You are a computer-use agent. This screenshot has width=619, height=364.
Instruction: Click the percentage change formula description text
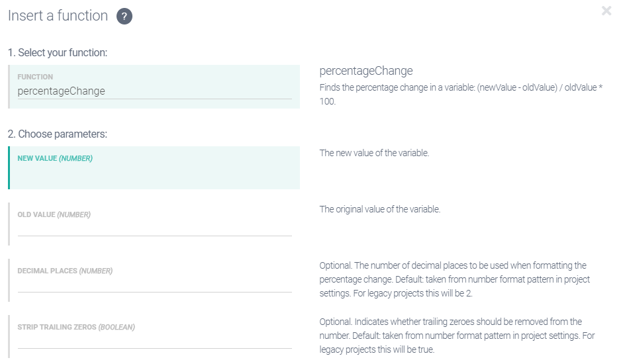pos(461,95)
